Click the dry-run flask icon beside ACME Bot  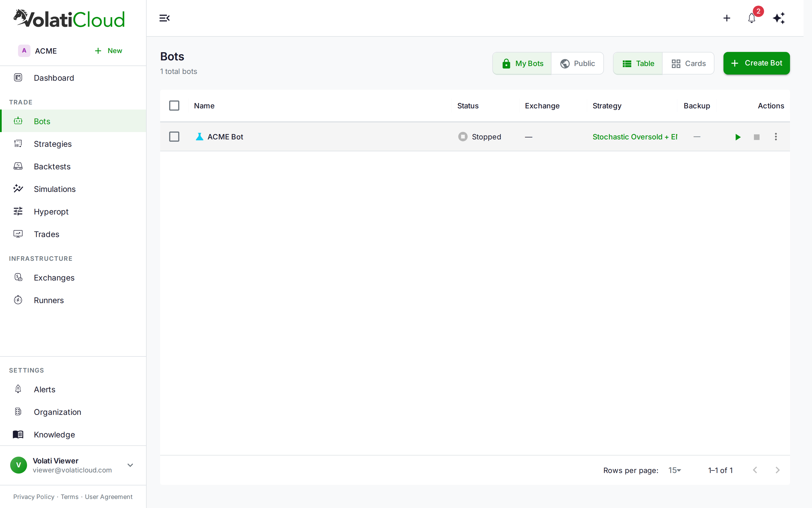point(199,136)
